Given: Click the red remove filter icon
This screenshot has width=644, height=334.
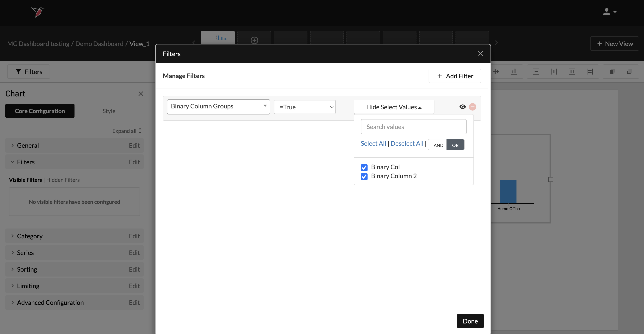Looking at the screenshot, I should 472,107.
